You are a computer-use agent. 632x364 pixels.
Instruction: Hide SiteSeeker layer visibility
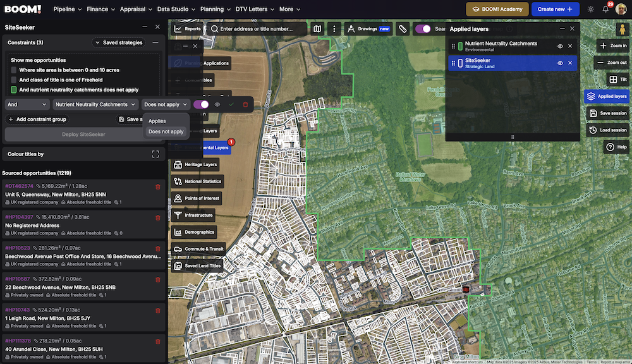tap(560, 63)
